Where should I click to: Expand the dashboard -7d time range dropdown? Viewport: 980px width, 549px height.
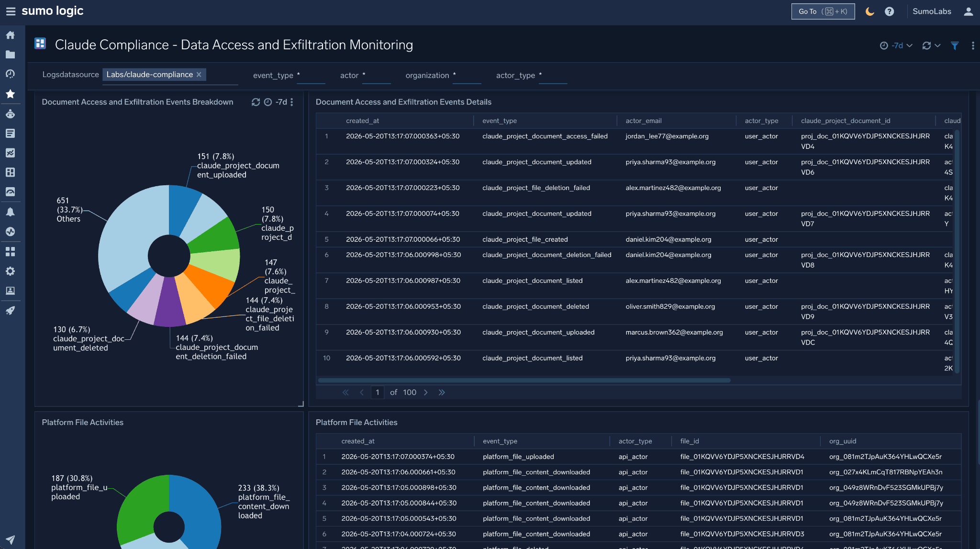coord(896,45)
